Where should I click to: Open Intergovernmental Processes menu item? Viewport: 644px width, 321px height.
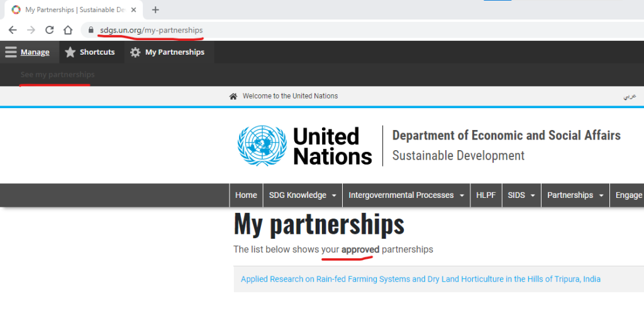[401, 195]
